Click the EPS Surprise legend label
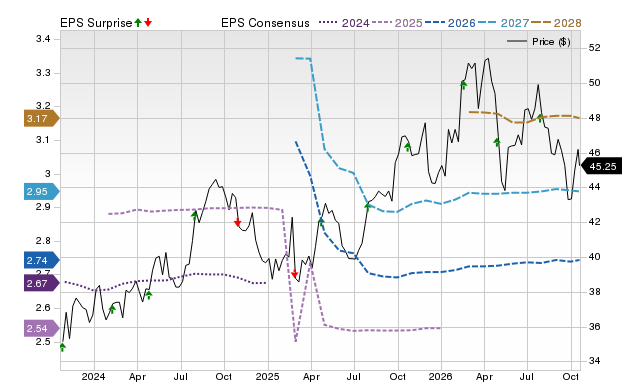Image resolution: width=640 pixels, height=382 pixels. [96, 23]
